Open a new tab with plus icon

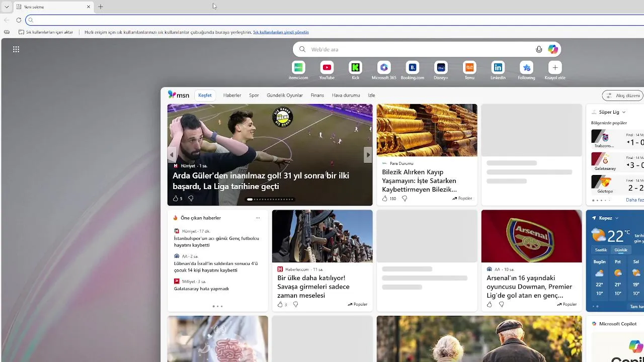[101, 7]
